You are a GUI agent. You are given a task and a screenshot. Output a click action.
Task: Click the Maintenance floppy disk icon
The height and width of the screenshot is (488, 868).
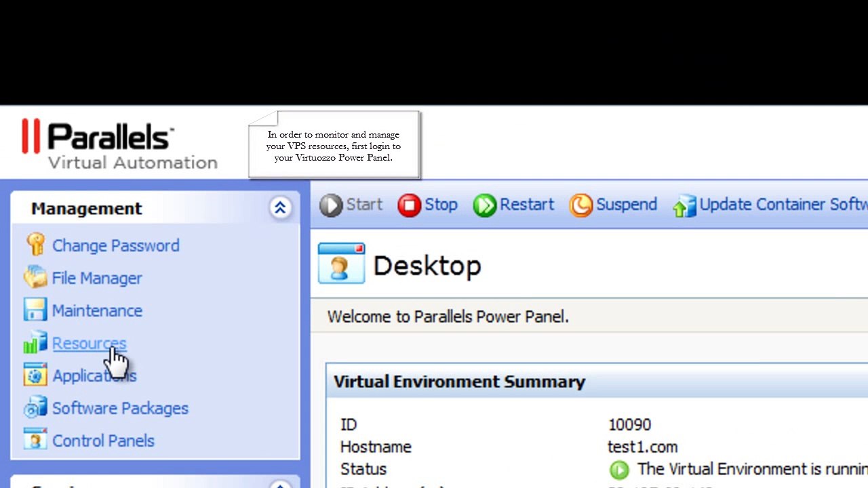[x=35, y=310]
